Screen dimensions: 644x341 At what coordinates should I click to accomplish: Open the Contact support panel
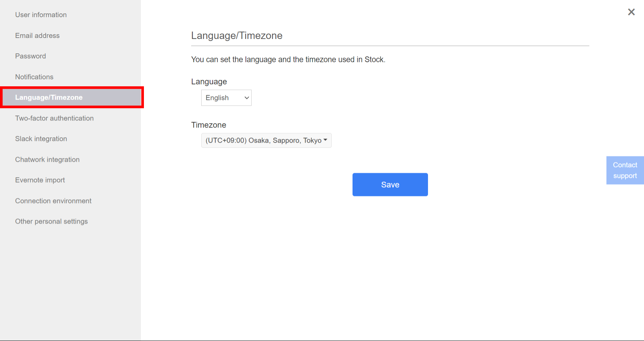625,170
